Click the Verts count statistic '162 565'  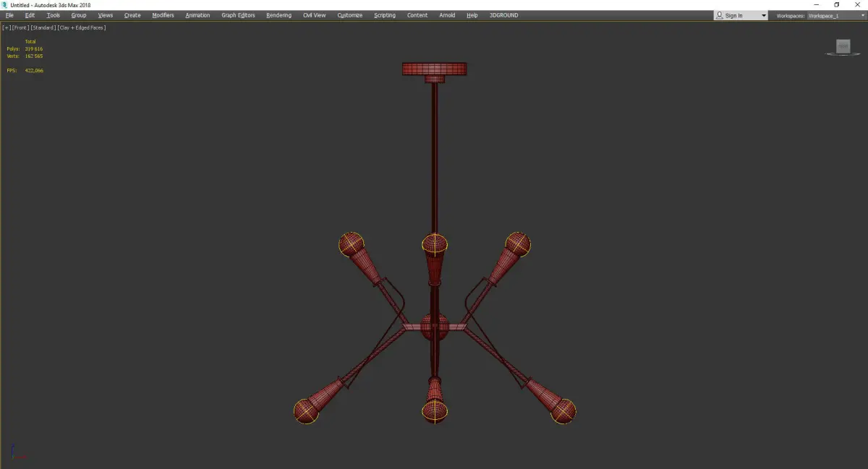point(34,56)
